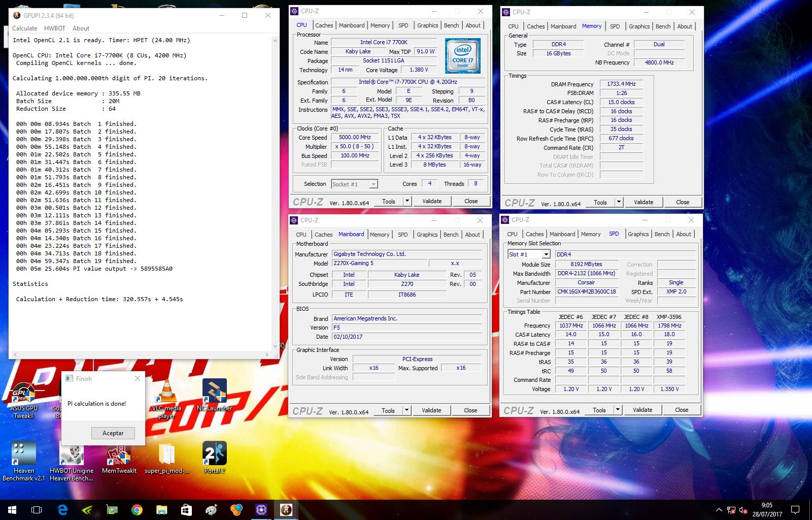
Task: Click the DRAM Frequency 1733.4 MHz field
Action: coord(621,84)
